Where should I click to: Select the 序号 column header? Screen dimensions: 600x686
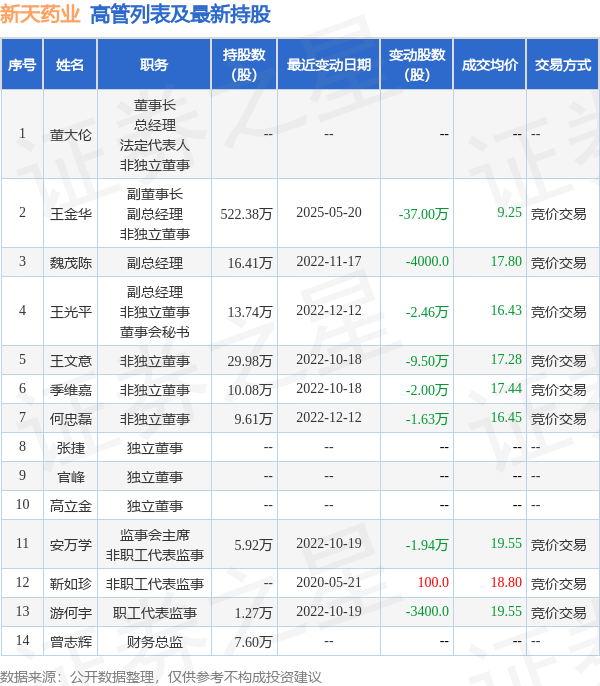pyautogui.click(x=22, y=65)
